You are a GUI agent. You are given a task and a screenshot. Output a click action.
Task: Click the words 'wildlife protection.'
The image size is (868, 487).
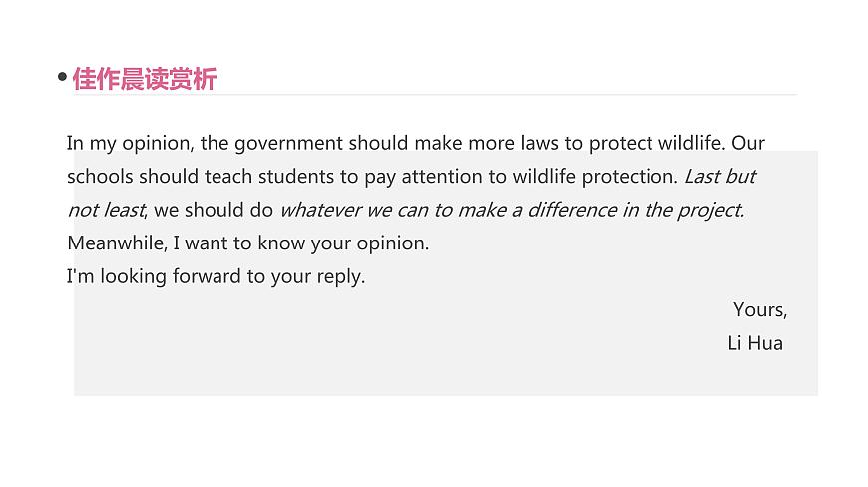click(x=595, y=177)
